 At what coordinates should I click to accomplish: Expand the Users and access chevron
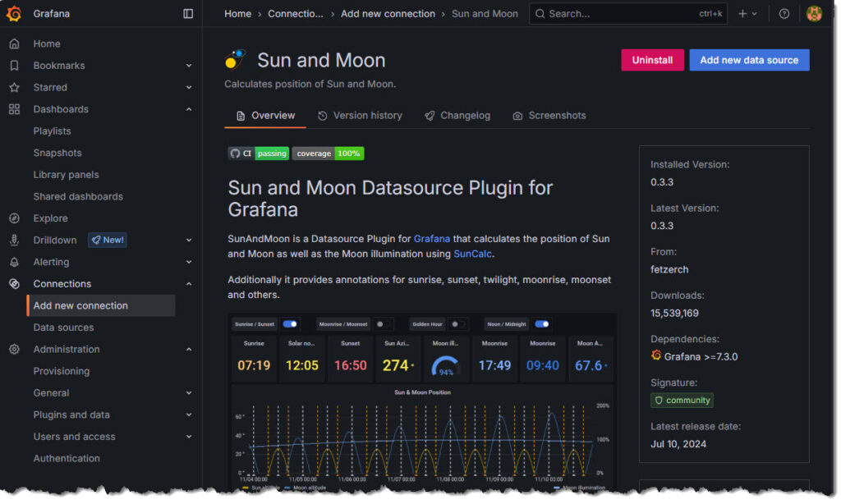[x=189, y=437]
